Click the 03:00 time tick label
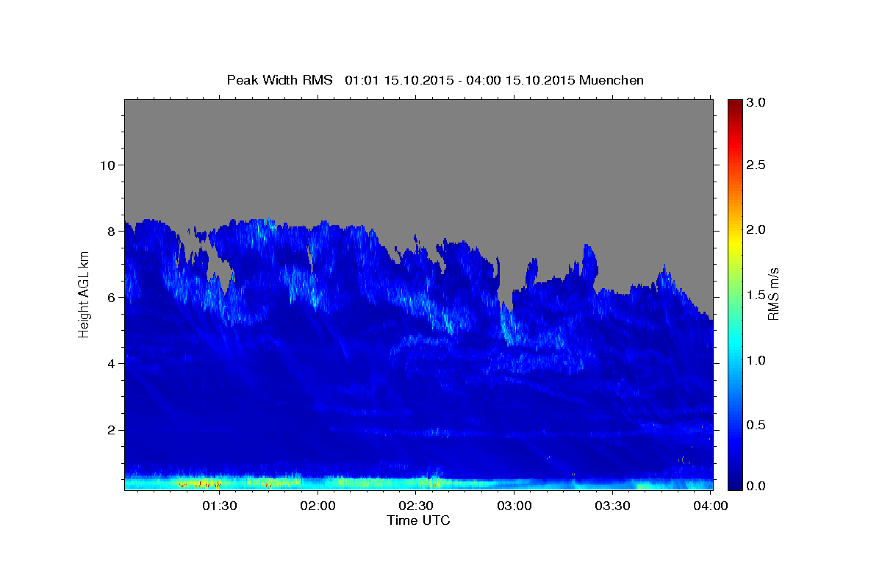882x588 pixels. [514, 506]
